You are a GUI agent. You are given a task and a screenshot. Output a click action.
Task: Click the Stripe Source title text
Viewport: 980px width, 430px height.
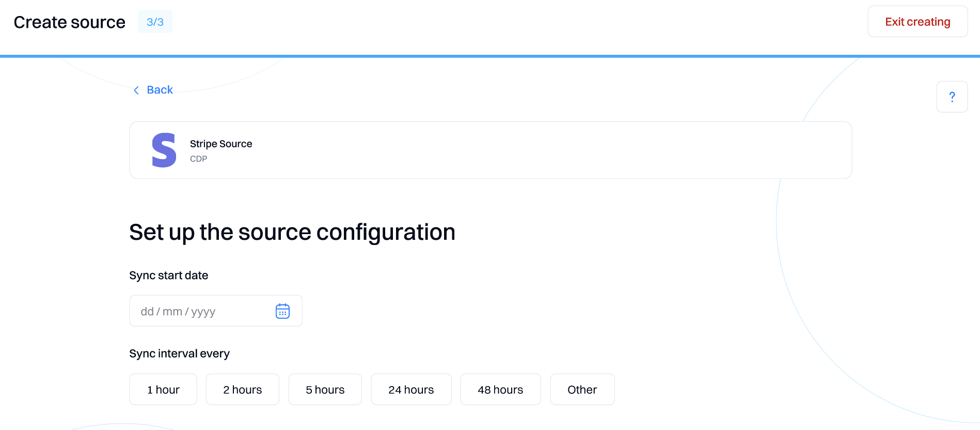click(221, 144)
